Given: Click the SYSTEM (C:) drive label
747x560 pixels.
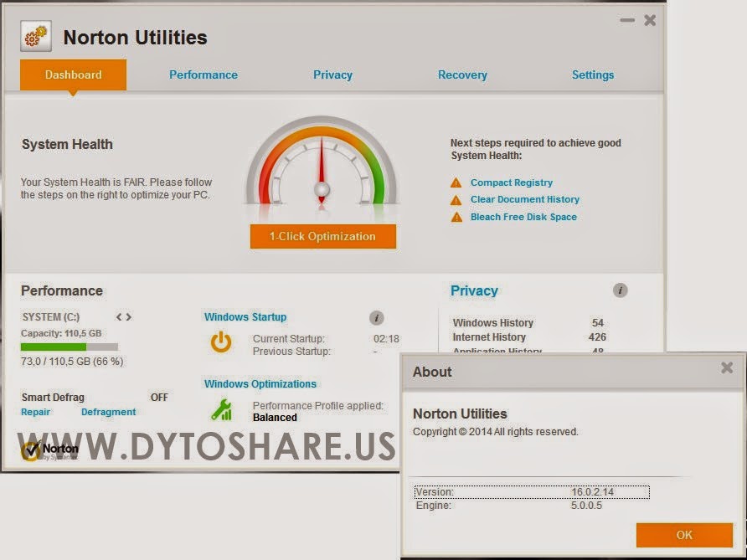Looking at the screenshot, I should (51, 317).
